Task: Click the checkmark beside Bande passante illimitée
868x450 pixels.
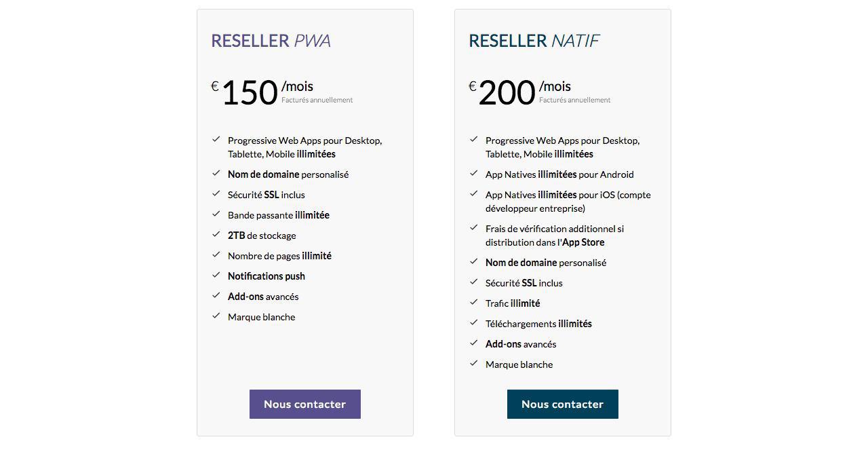Action: (216, 214)
